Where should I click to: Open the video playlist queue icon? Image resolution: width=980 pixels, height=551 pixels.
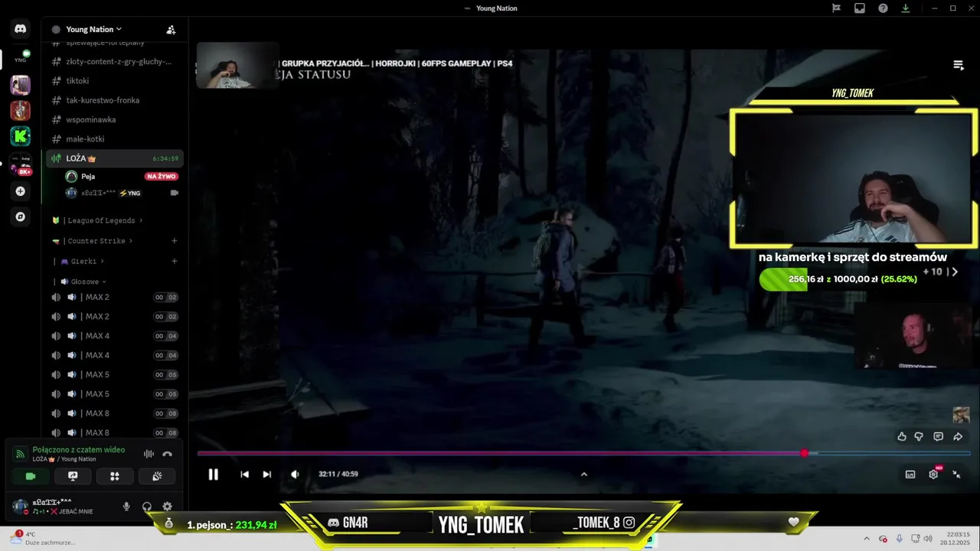(x=958, y=65)
